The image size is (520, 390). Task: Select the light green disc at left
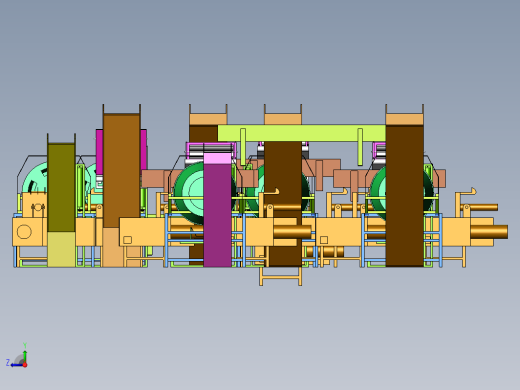point(35,178)
